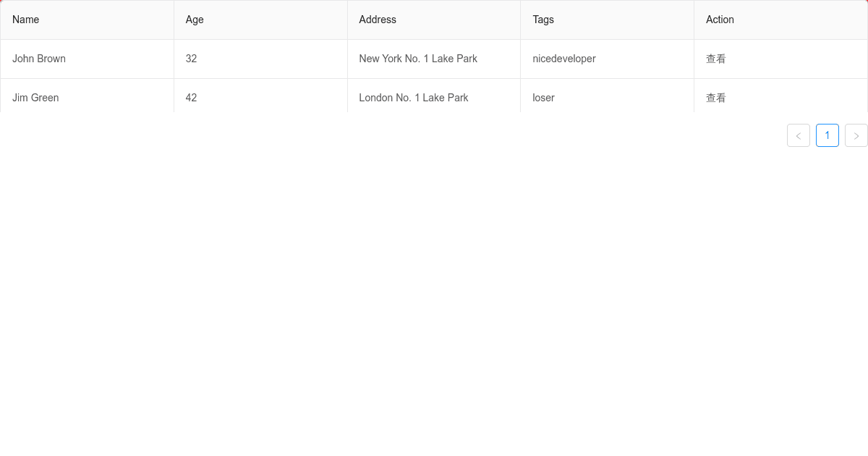Viewport: 868px width, 456px height.
Task: Click the age value 32
Action: click(191, 59)
